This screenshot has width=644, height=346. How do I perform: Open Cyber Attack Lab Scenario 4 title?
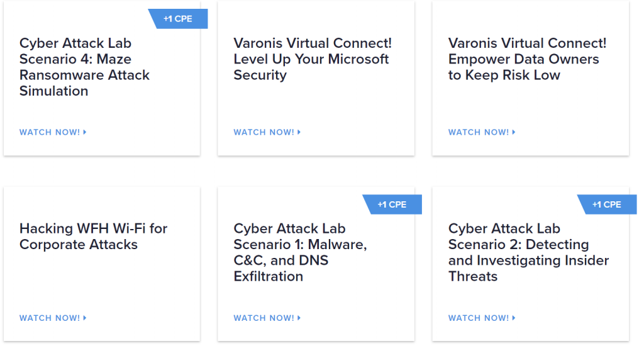coord(84,67)
